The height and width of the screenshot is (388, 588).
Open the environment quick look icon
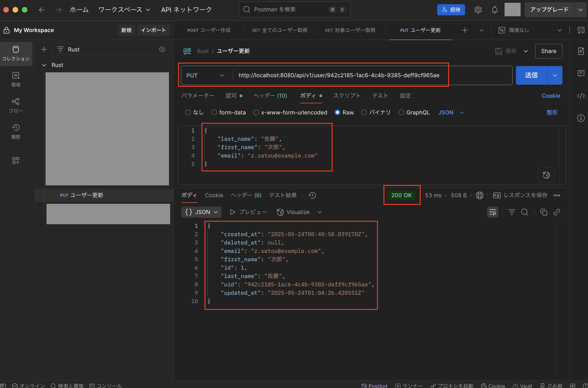581,30
